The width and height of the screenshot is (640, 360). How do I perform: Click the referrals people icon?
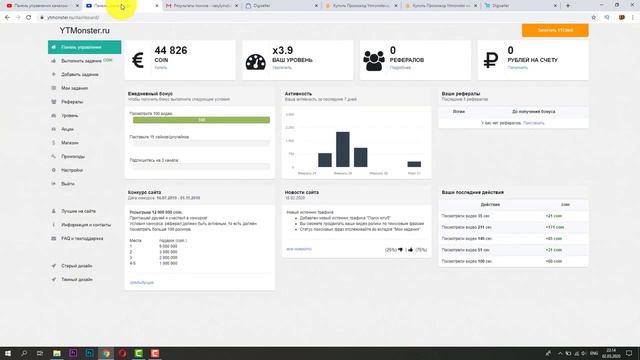pyautogui.click(x=373, y=61)
